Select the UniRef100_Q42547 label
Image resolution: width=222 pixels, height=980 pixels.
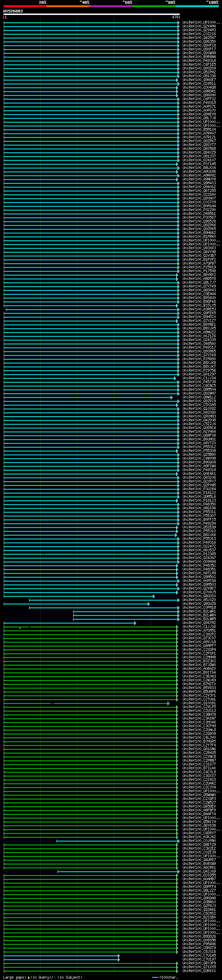199,38
